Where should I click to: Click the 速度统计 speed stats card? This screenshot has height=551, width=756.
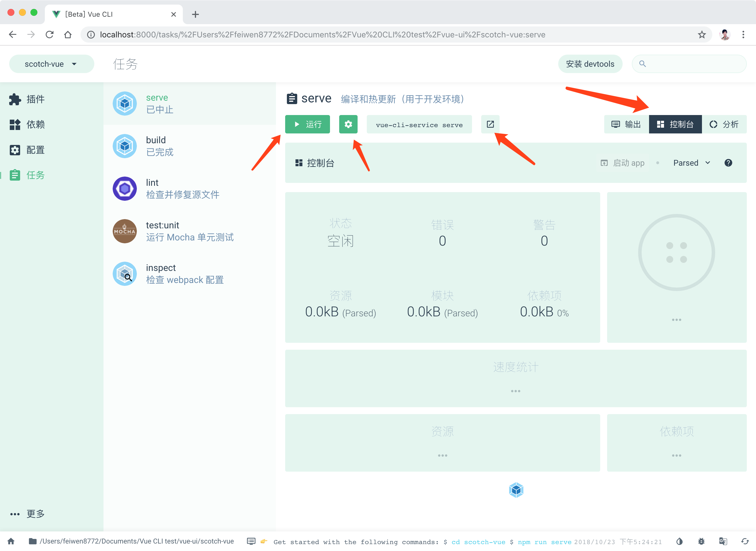(x=516, y=378)
